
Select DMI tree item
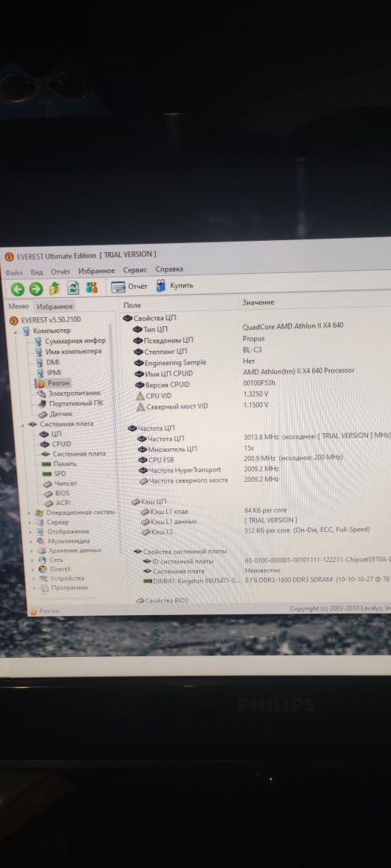coord(47,362)
